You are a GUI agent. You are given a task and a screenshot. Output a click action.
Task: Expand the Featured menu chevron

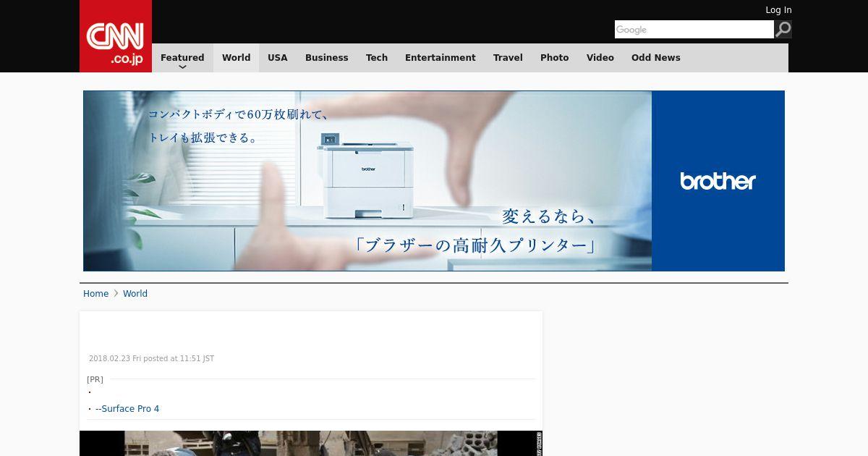182,67
